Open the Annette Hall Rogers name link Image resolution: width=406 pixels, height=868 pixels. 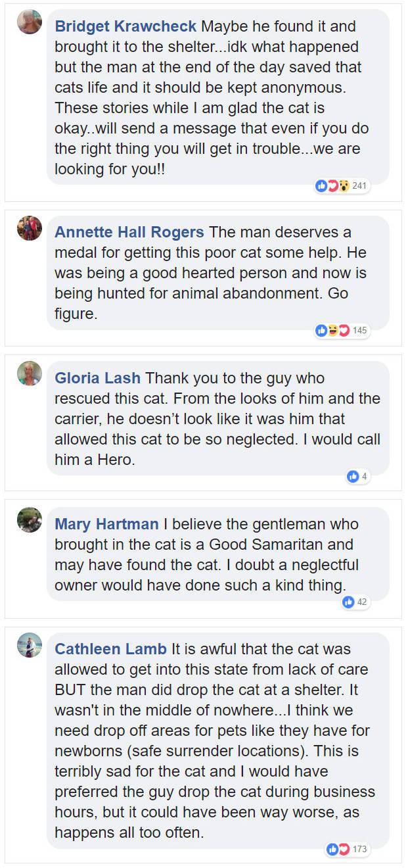129,233
